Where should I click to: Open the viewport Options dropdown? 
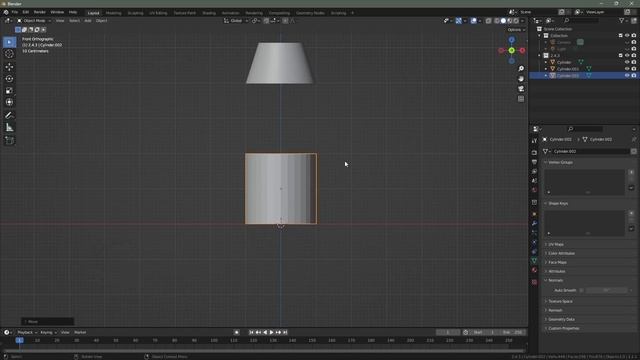point(516,30)
